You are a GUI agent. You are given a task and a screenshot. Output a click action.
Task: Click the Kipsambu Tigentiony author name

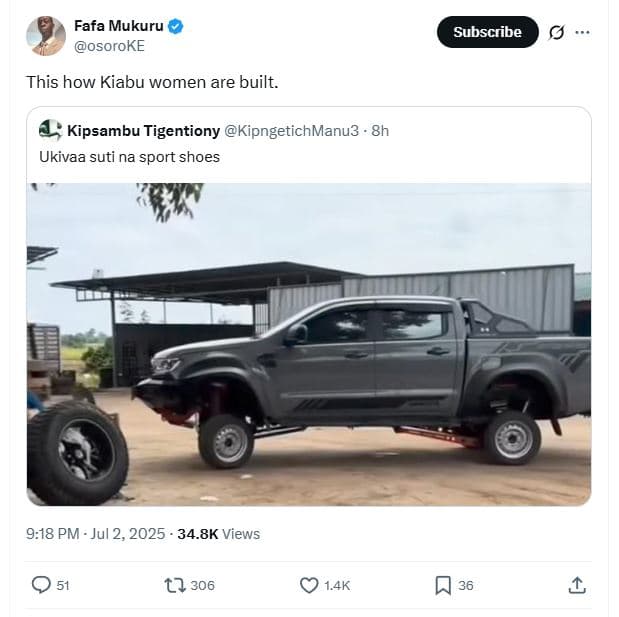(x=143, y=131)
